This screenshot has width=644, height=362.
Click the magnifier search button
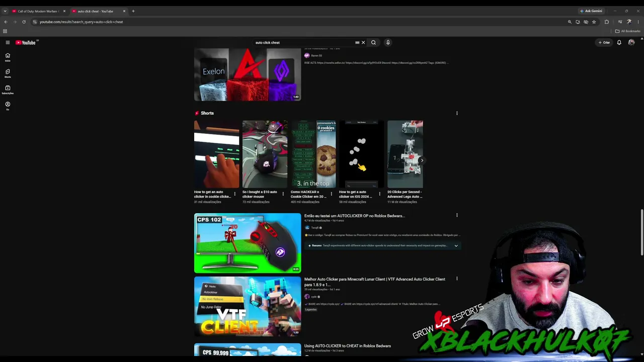[x=373, y=43]
